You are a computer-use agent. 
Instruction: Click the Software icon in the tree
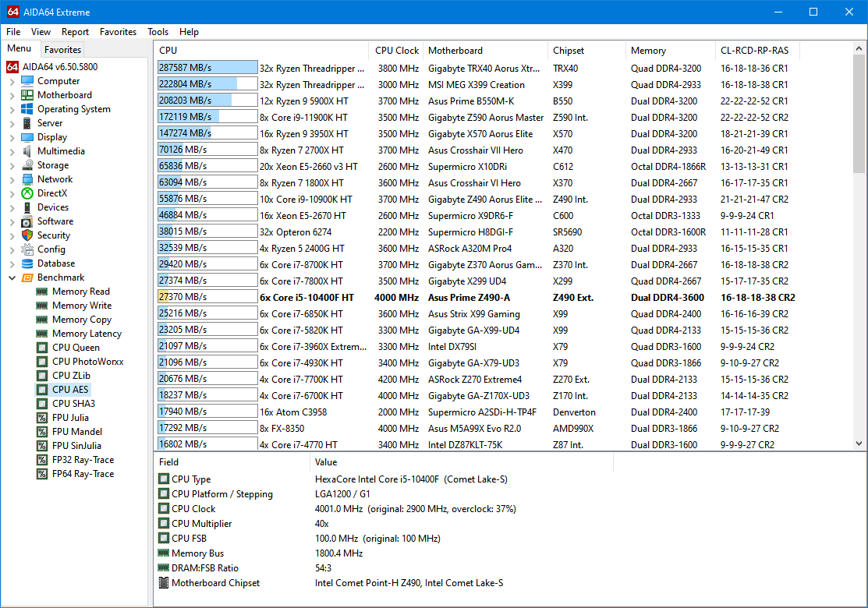27,221
